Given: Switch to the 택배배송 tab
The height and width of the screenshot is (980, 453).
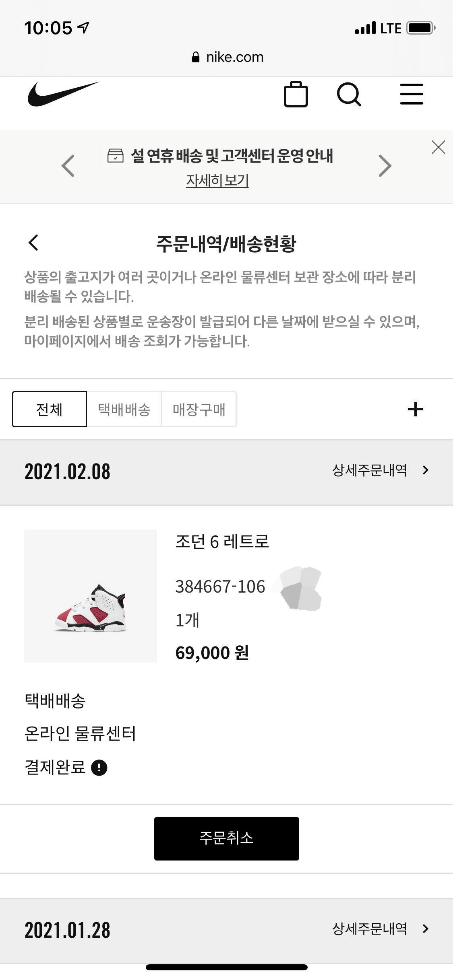Looking at the screenshot, I should (124, 409).
